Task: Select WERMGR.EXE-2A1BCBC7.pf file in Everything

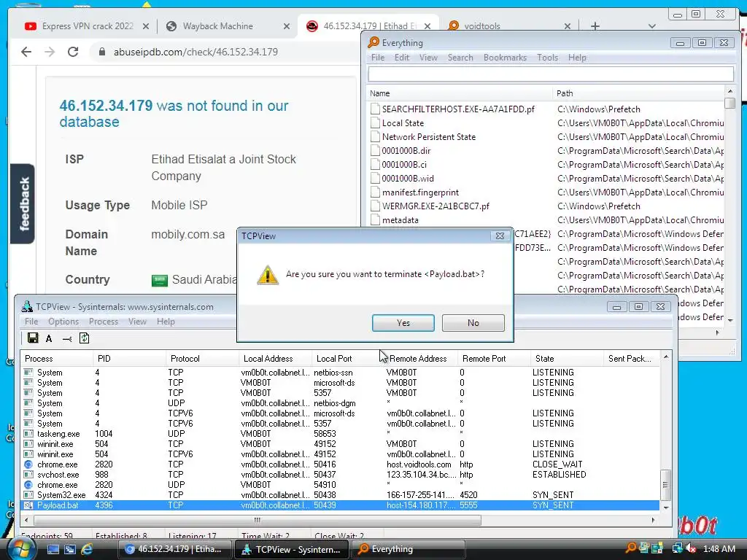Action: click(436, 206)
